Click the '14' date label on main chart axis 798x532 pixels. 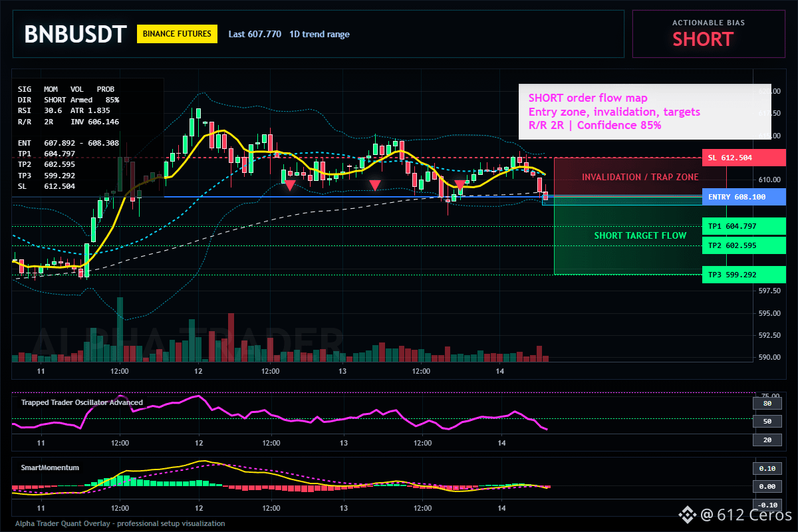pos(501,370)
